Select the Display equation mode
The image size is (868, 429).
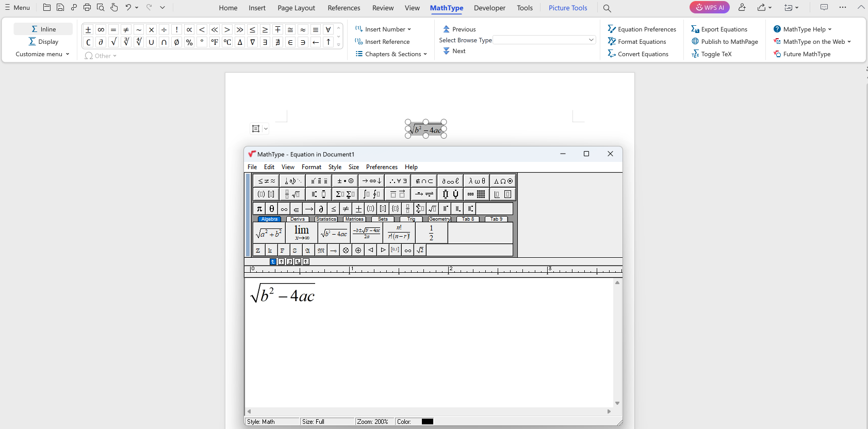click(43, 42)
